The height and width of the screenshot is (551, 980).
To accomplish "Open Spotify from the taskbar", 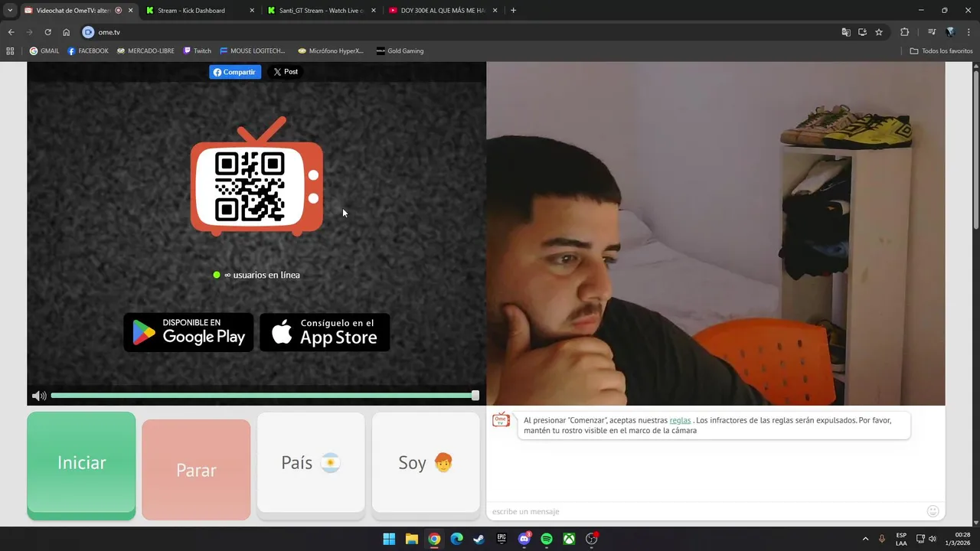I will click(x=547, y=539).
